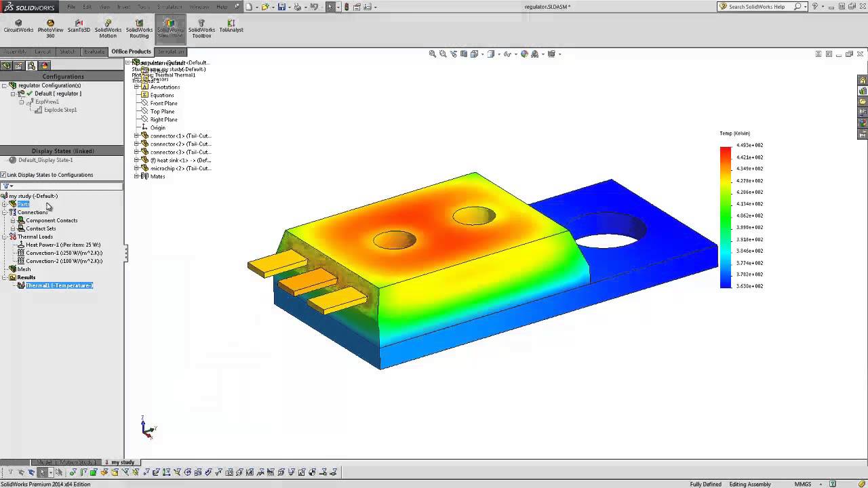Open the study tree filter dropdown
Screen dimensions: 868x488
tap(8, 186)
